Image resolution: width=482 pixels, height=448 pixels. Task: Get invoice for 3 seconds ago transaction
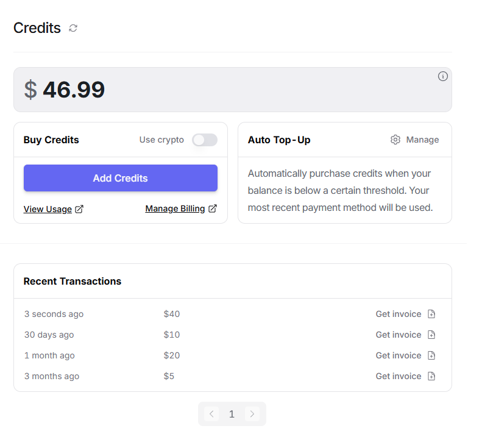click(x=399, y=314)
